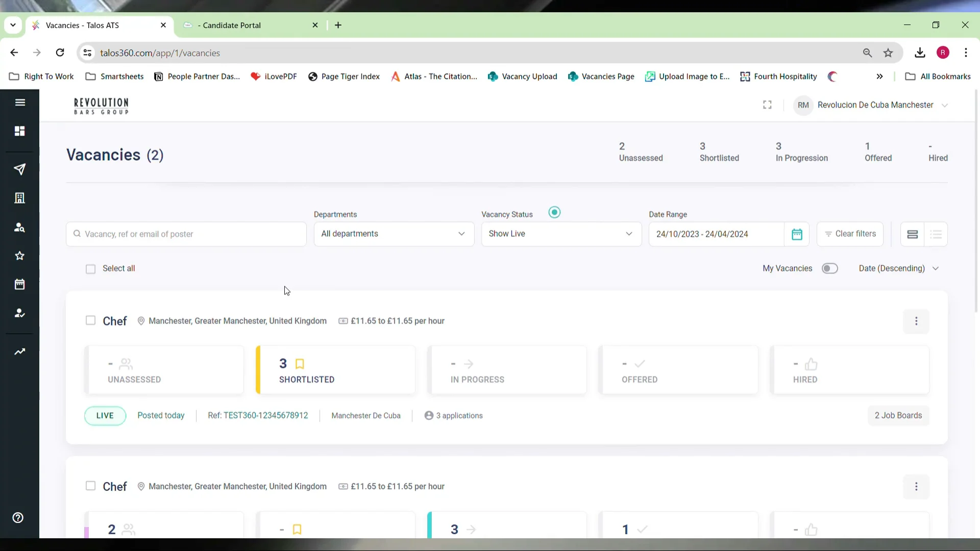This screenshot has width=980, height=551.
Task: Open the dashboard grid icon in sidebar
Action: tap(19, 131)
